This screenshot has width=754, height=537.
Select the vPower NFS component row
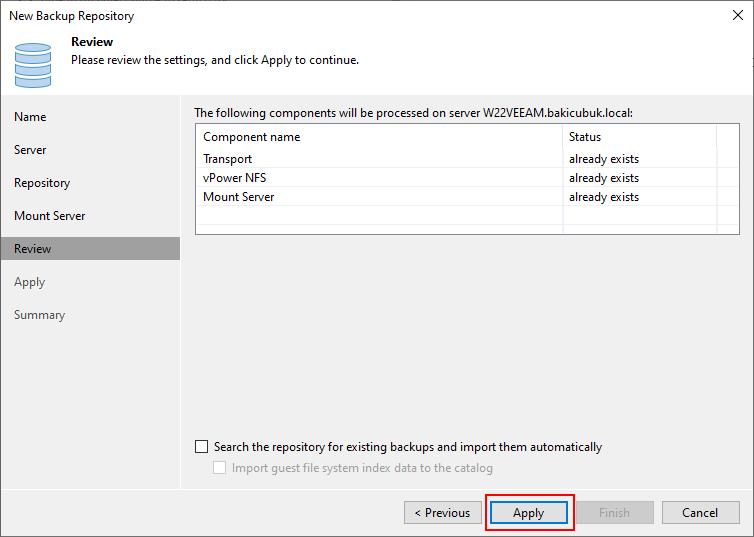click(467, 178)
